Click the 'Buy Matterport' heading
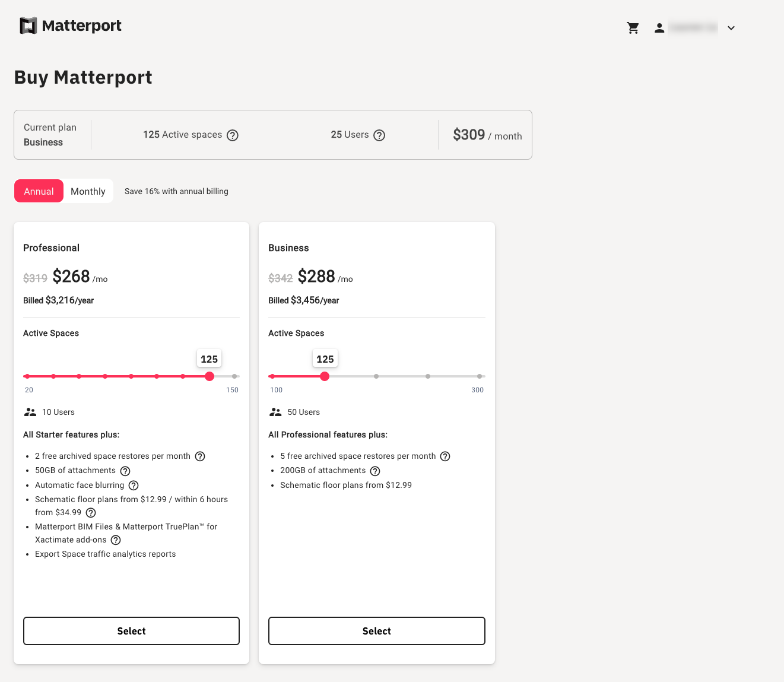Image resolution: width=784 pixels, height=682 pixels. (x=83, y=77)
